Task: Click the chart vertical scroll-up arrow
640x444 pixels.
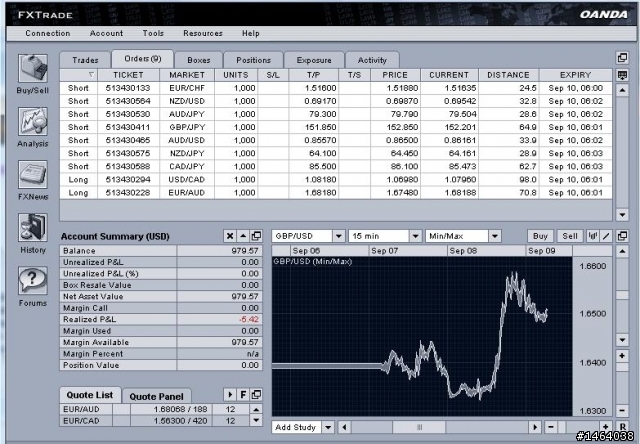Action: (622, 251)
